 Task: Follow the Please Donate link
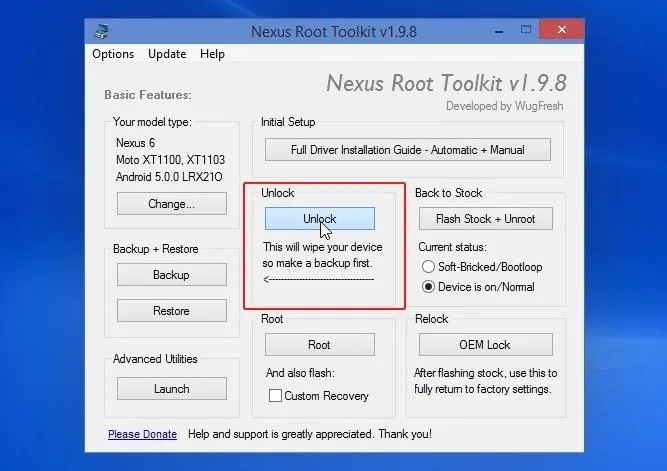(143, 434)
